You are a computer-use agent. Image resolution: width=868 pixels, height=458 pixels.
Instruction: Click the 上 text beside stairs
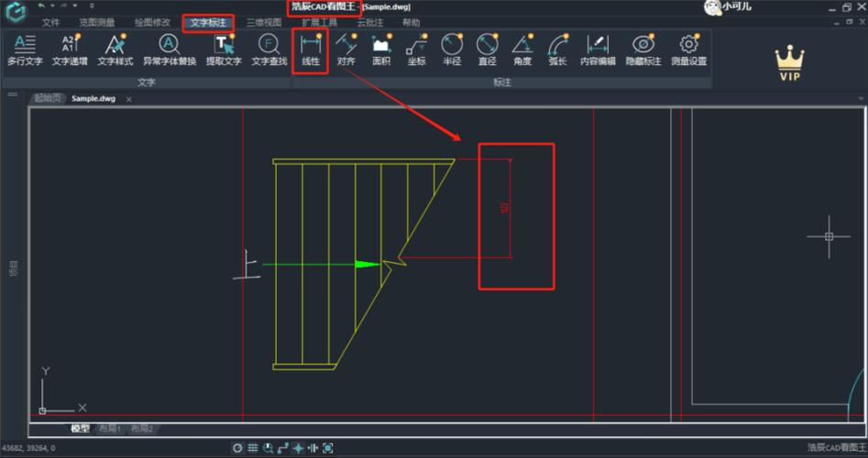click(247, 265)
